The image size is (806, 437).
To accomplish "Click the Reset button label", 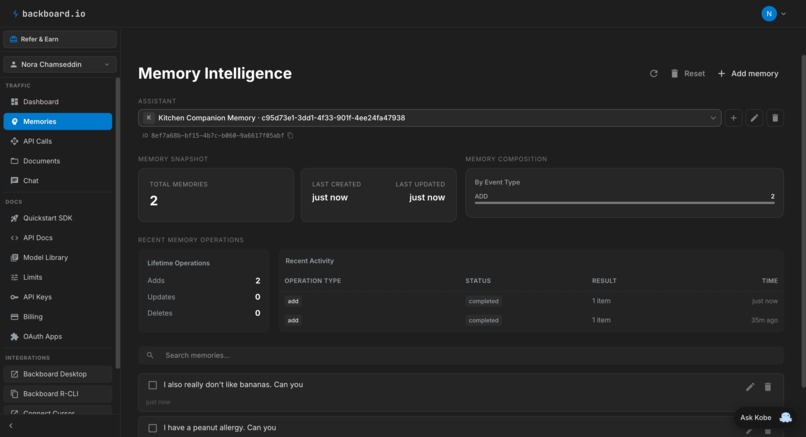I will pyautogui.click(x=694, y=74).
